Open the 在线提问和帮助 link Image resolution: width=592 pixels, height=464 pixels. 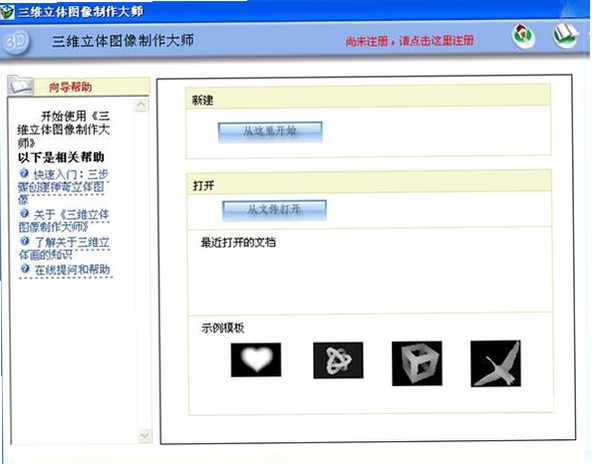click(72, 270)
